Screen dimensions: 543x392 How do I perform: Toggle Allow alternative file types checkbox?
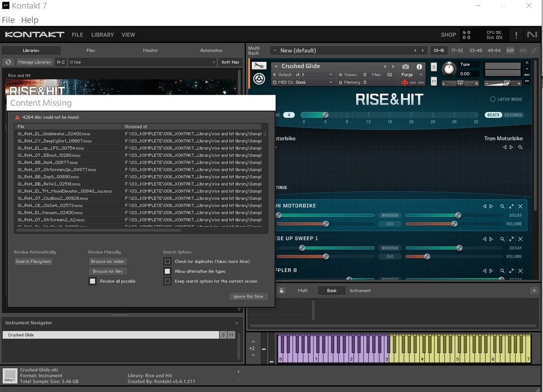[x=167, y=272]
